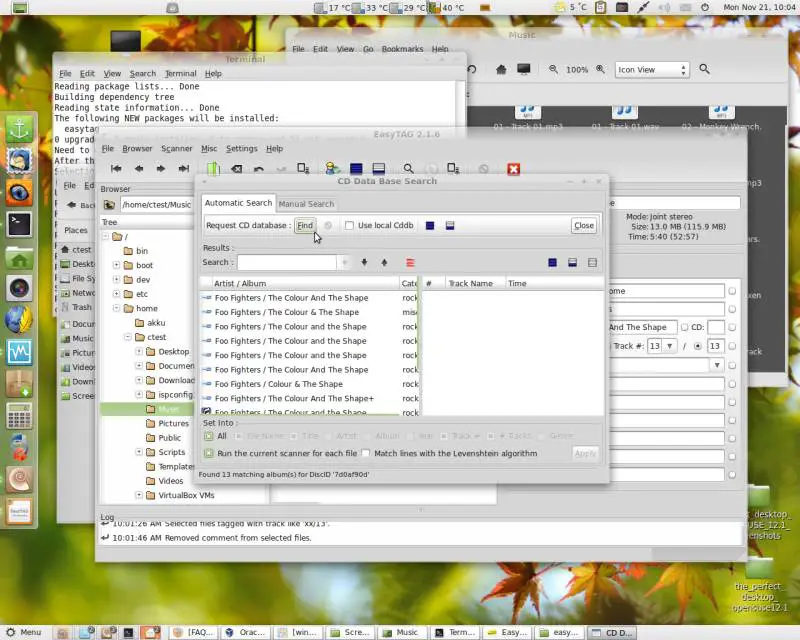Click the zoom in icon in Music window

pyautogui.click(x=601, y=69)
